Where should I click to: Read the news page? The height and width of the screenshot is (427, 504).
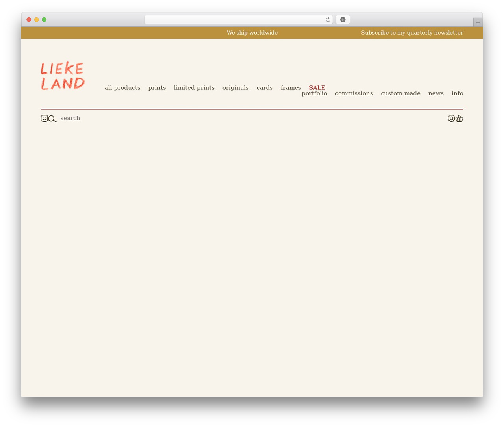(436, 93)
